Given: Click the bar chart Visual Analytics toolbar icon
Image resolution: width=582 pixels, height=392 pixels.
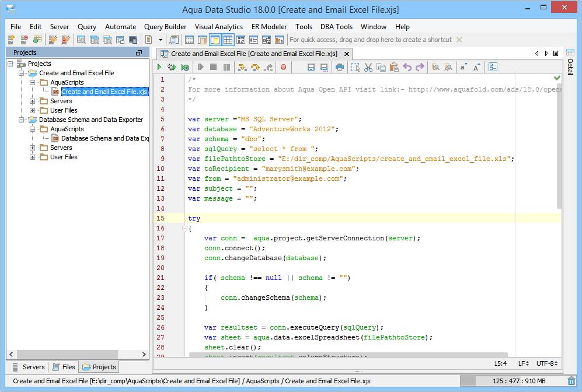Looking at the screenshot, I should tap(279, 40).
